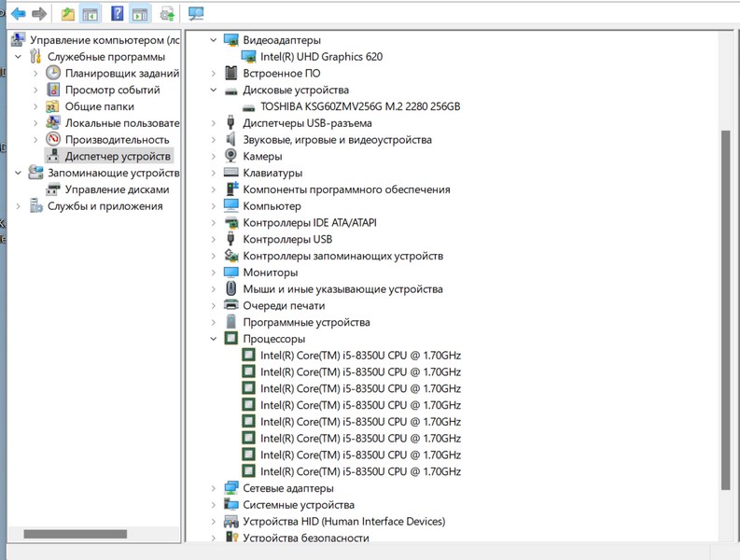
Task: Select Intel(R) UHD Graphics 620 adapter
Action: pyautogui.click(x=321, y=57)
